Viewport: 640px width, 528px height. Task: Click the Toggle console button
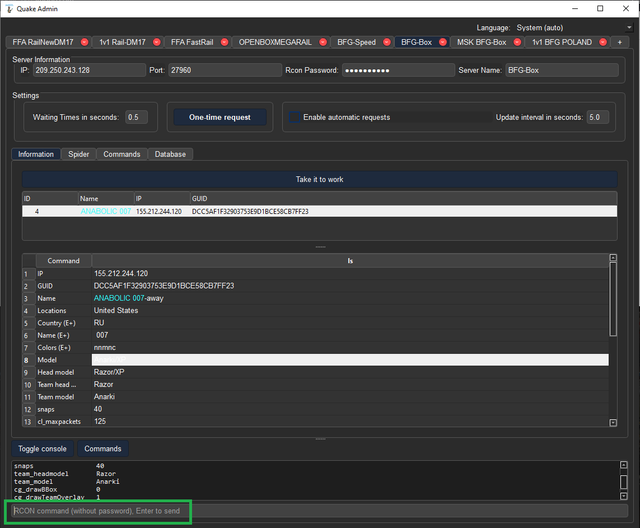(x=42, y=449)
